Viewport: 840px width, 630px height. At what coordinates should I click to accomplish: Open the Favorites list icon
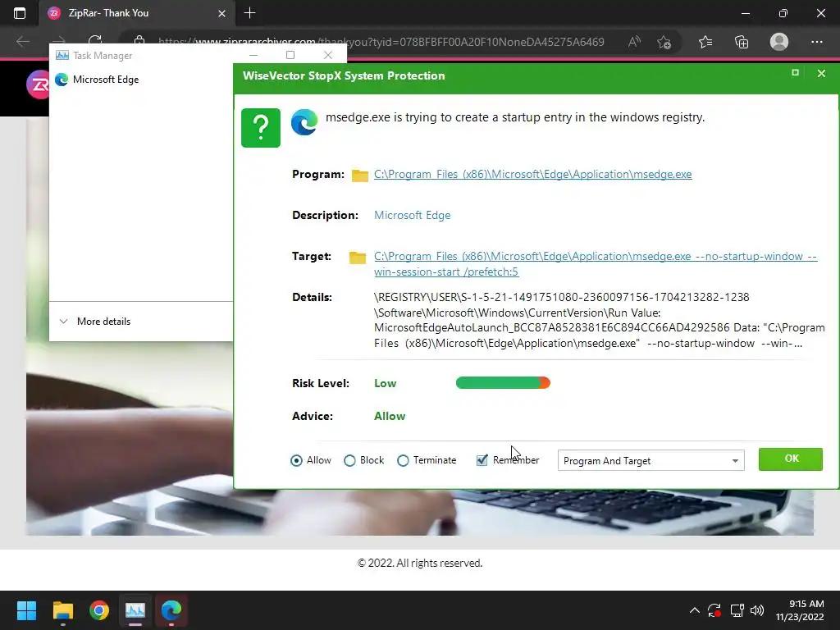[705, 42]
